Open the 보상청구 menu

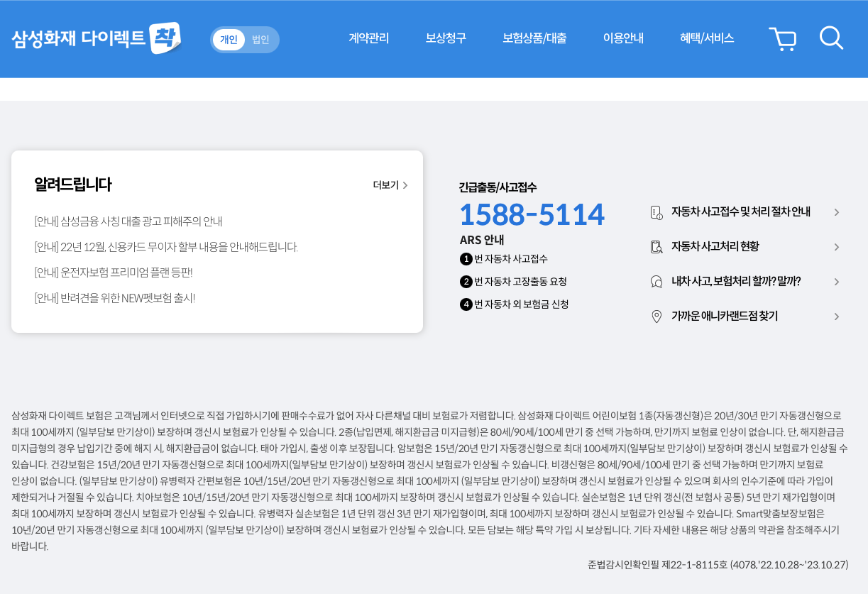pyautogui.click(x=446, y=38)
